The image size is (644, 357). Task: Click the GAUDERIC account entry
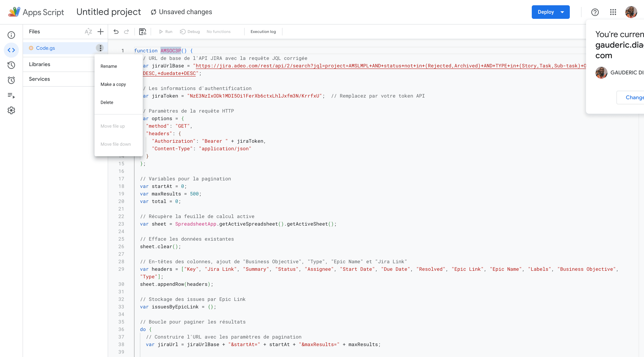pos(620,72)
